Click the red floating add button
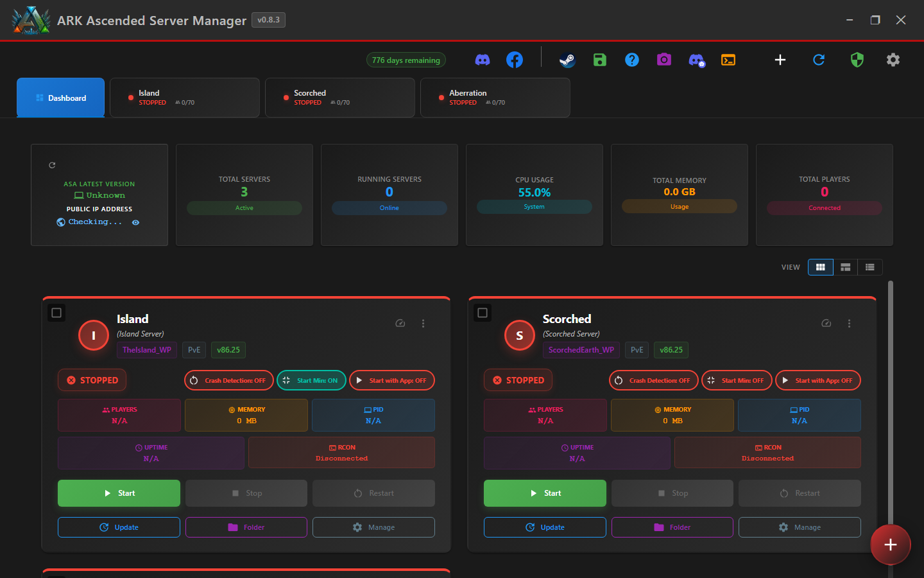This screenshot has height=578, width=924. pos(891,545)
